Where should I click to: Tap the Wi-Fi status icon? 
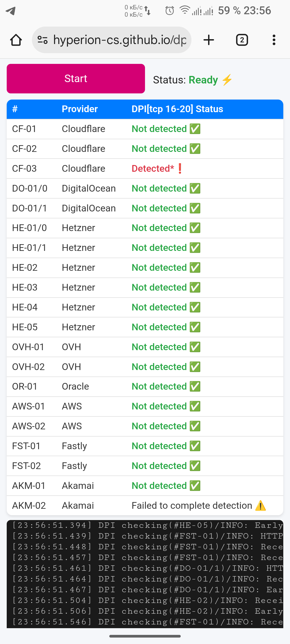click(x=184, y=10)
